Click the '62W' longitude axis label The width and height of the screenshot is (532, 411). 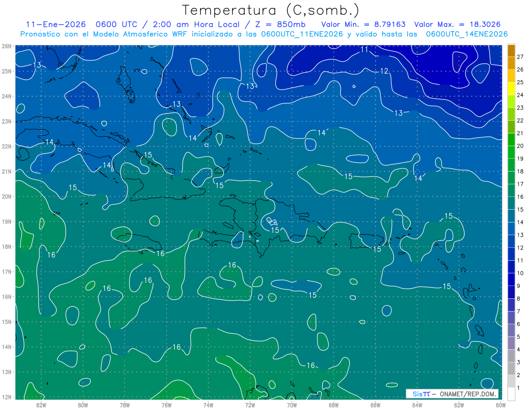(x=459, y=404)
